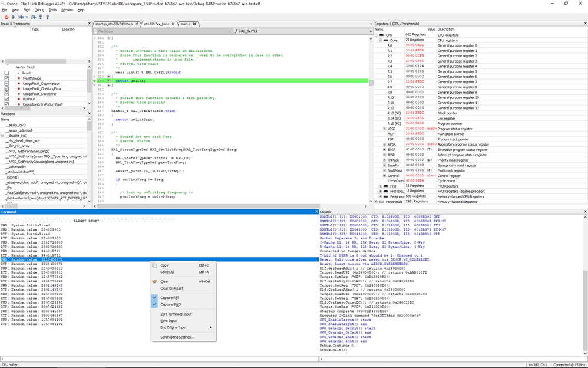The width and height of the screenshot is (588, 368).
Task: Expand the xPSR register
Action: (x=384, y=129)
